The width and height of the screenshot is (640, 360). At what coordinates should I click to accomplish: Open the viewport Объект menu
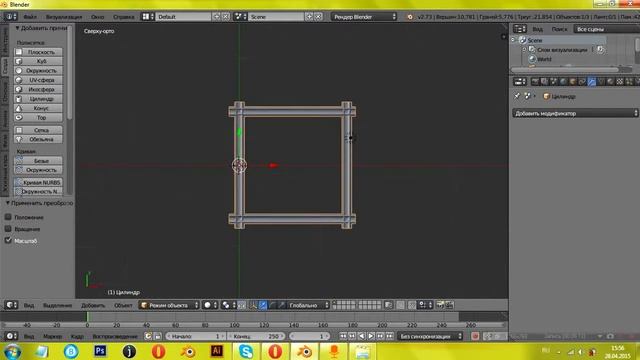(x=123, y=305)
